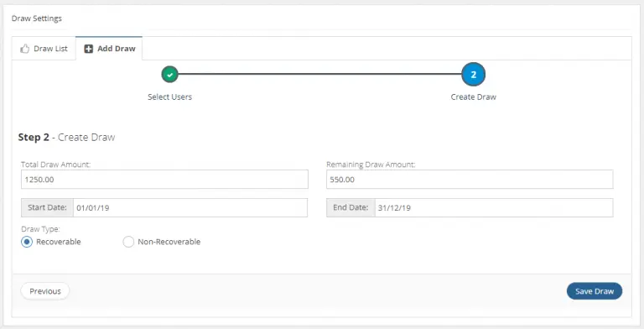Switch to the Draw List tab
Viewport: 644px width, 329px height.
(x=44, y=49)
